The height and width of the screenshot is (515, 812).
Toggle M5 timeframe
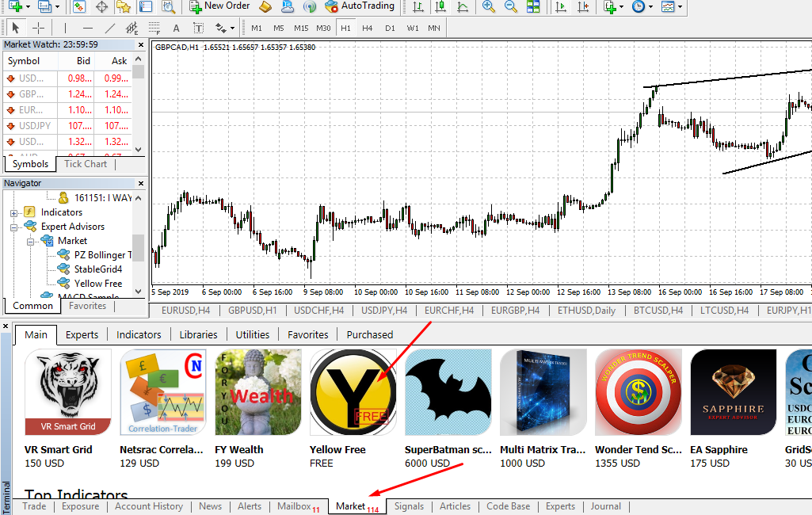tap(279, 28)
